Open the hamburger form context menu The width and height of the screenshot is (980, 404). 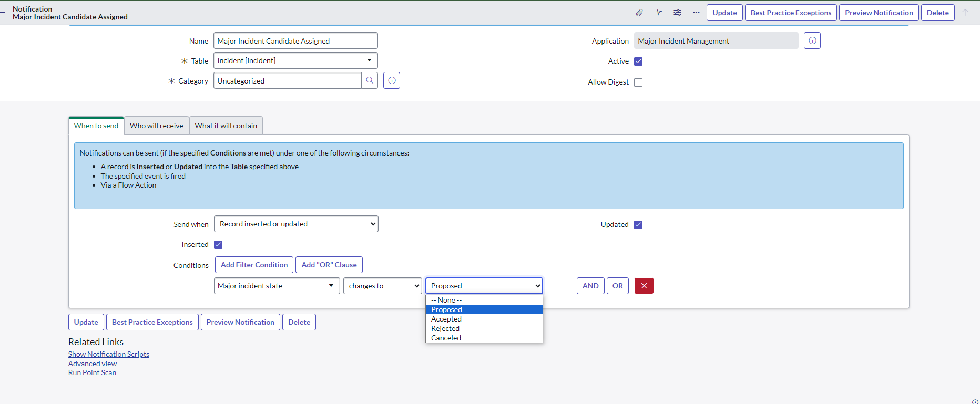pyautogui.click(x=3, y=13)
